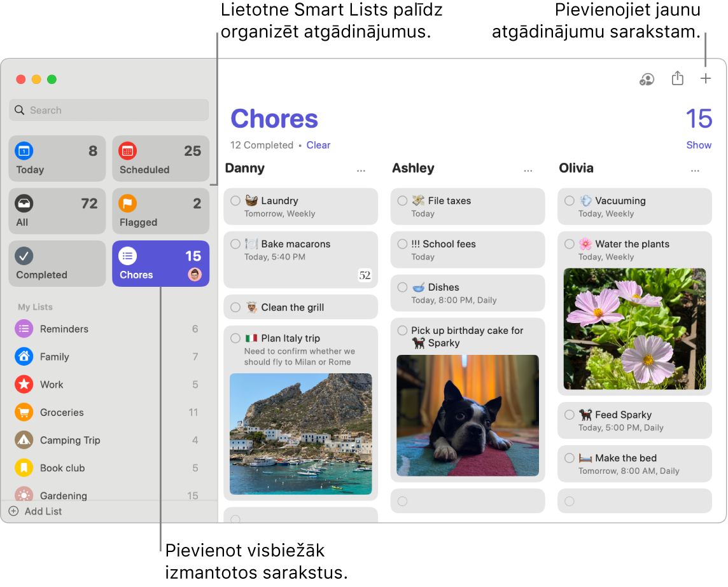Select the Flagged smart list
The height and width of the screenshot is (587, 728).
[160, 211]
